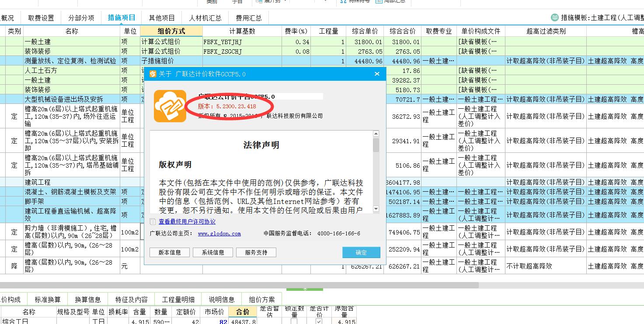Collapse the lower panel via green arrow handle

(305, 289)
